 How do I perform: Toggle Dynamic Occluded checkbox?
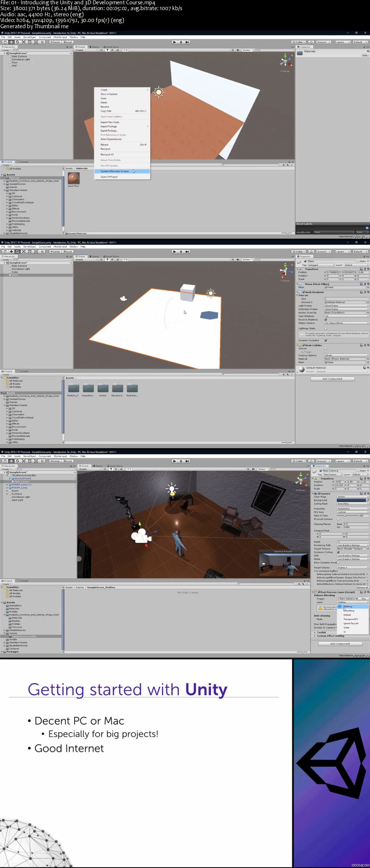[326, 340]
